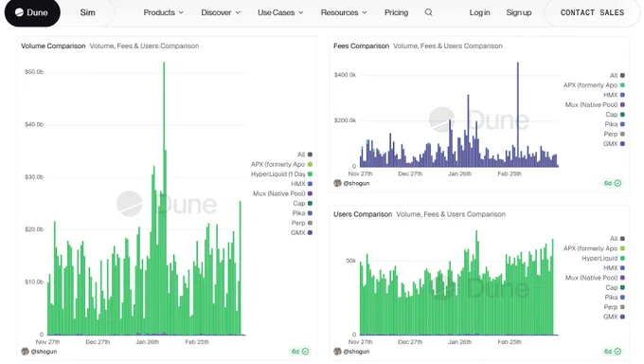Click refresh check icon on Volume Comparison
644x364 pixels.
click(x=305, y=352)
